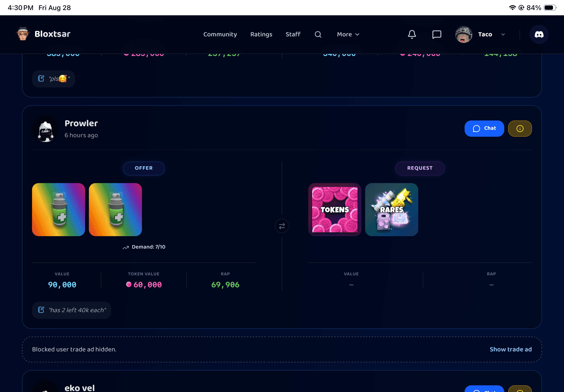The width and height of the screenshot is (564, 392).
Task: Click the Taco username label
Action: (485, 34)
